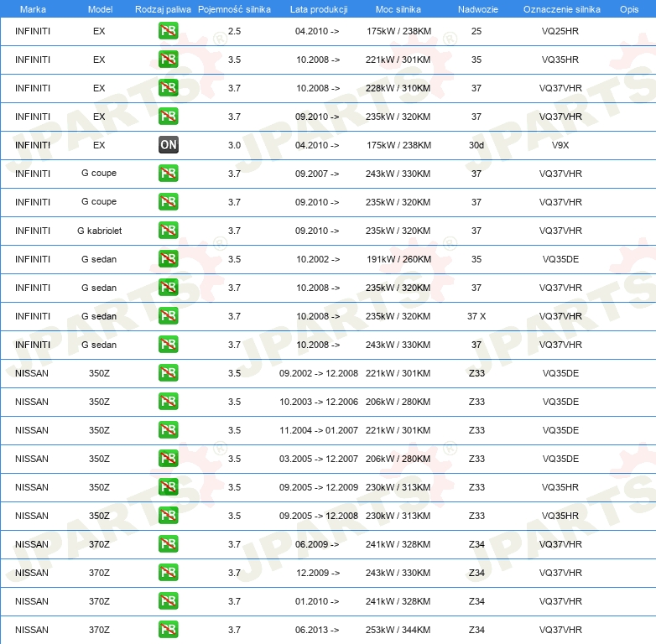Click the Pojemność silnika column header
The image size is (656, 644).
[x=234, y=9]
